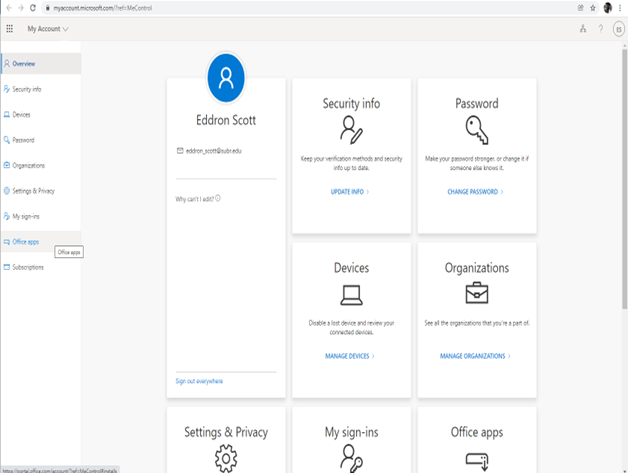628x473 pixels.
Task: Open Chrome three-dot menu
Action: click(x=620, y=8)
